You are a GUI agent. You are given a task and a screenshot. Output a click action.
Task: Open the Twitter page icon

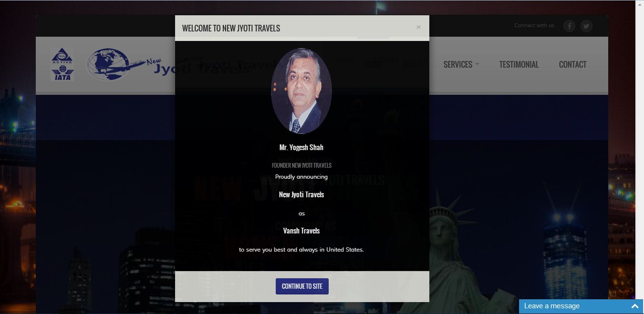click(586, 26)
